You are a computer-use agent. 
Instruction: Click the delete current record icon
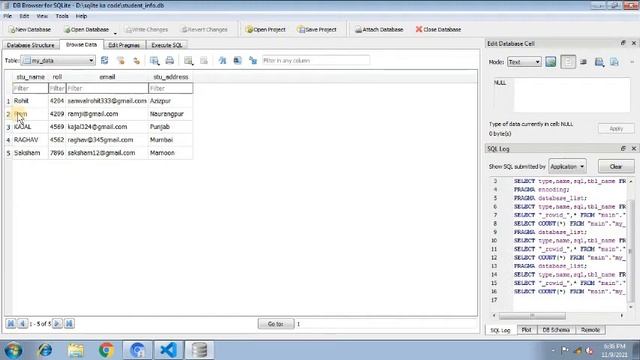[x=204, y=60]
